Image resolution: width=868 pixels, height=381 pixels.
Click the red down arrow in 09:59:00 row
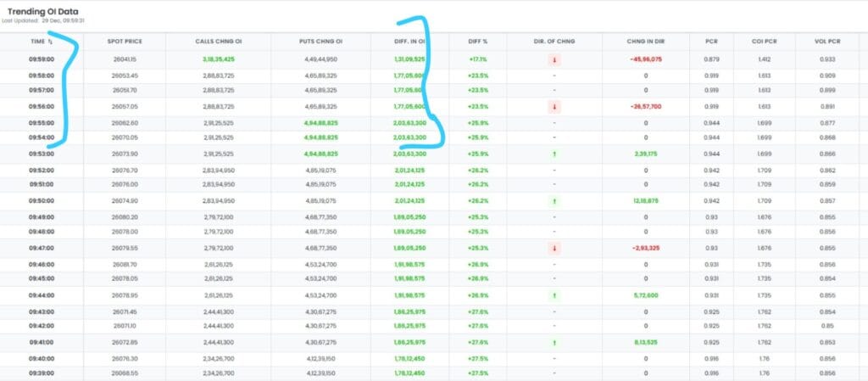pos(554,59)
